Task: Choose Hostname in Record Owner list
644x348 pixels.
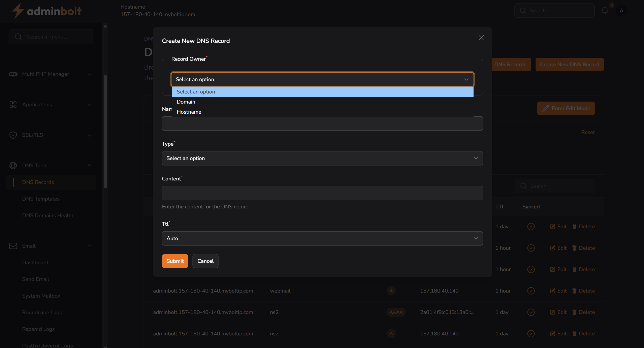Action: (189, 112)
